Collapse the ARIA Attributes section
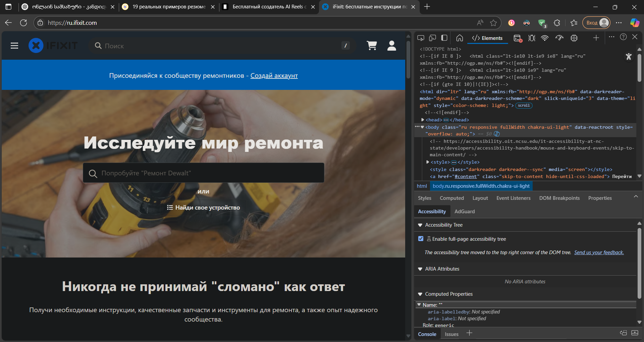The image size is (644, 342). click(420, 269)
